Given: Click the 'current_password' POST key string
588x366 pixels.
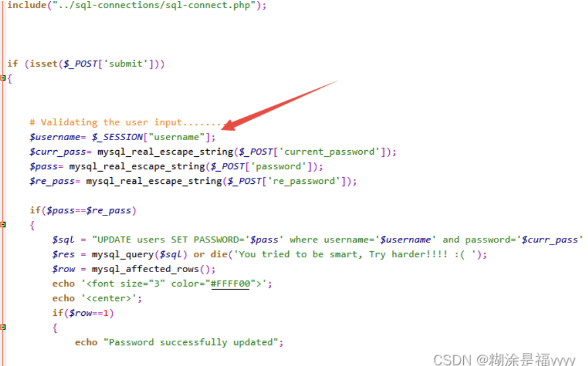Looking at the screenshot, I should [329, 152].
